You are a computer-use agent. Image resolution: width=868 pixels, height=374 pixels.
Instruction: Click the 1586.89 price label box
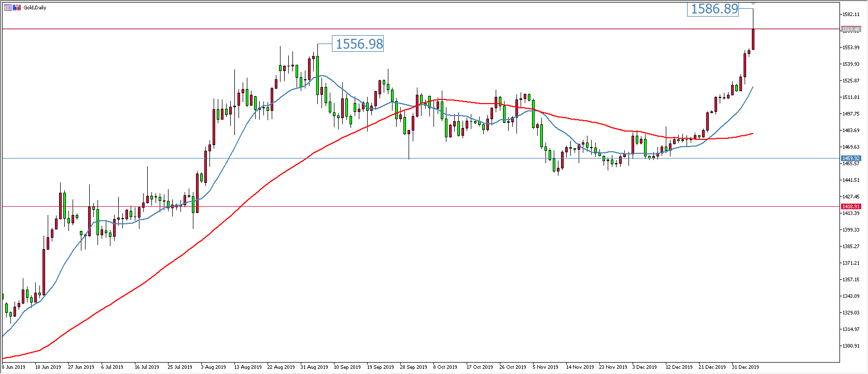click(715, 9)
